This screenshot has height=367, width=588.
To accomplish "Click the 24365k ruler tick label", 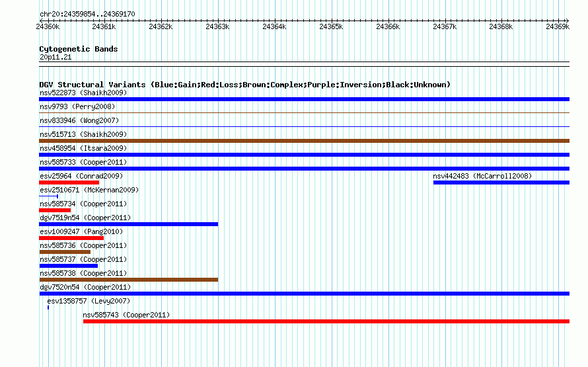I will click(331, 26).
